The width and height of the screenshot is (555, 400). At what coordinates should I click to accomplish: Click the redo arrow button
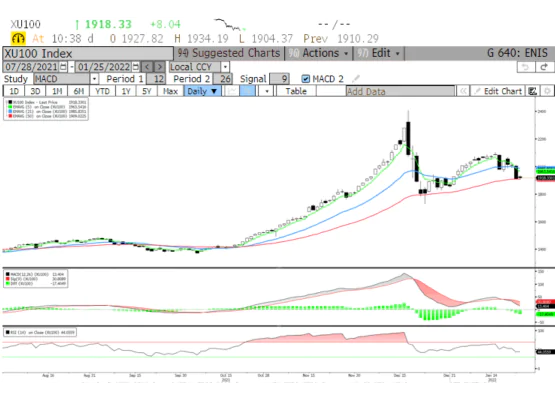click(544, 67)
